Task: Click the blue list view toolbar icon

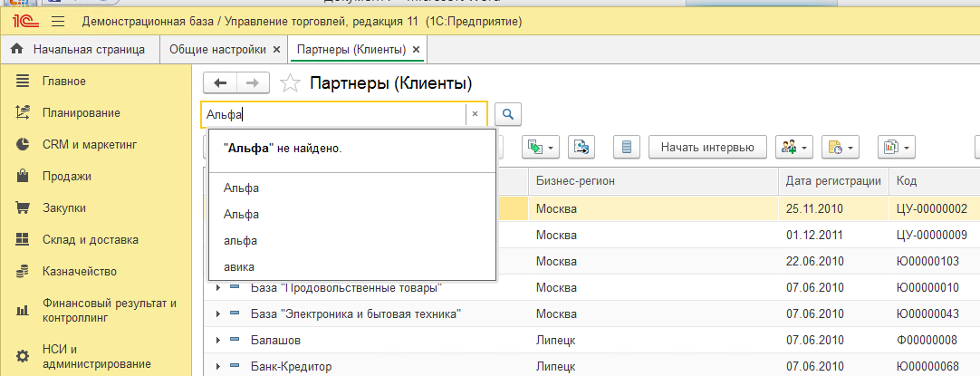Action: tap(627, 148)
